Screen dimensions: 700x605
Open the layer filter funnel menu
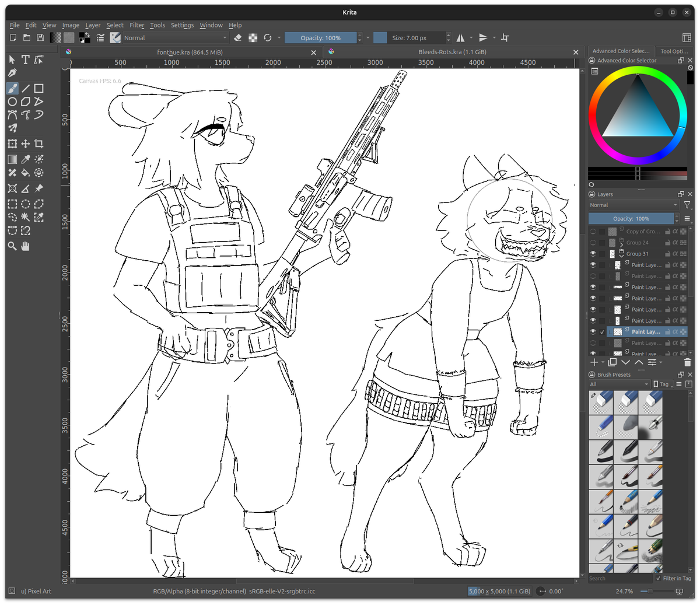[687, 205]
